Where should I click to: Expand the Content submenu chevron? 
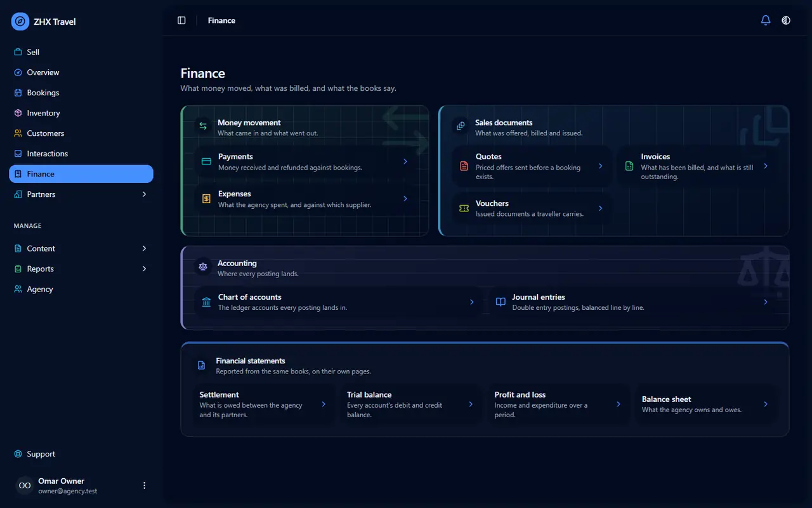[144, 248]
